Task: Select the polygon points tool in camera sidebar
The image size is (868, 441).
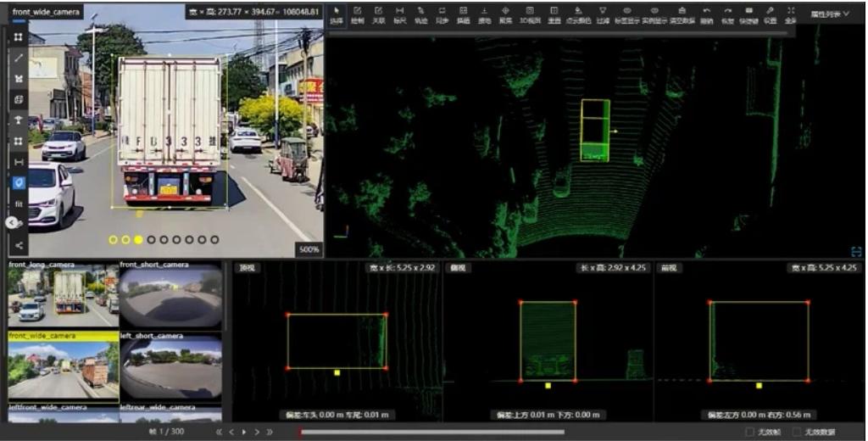Action: click(x=19, y=79)
